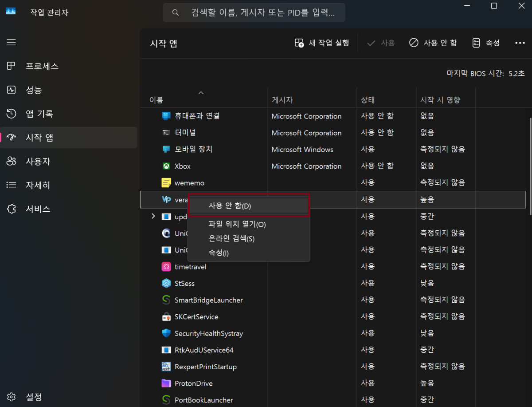Select the StSess row name
Screen dimensions: 532x407
pyautogui.click(x=184, y=283)
